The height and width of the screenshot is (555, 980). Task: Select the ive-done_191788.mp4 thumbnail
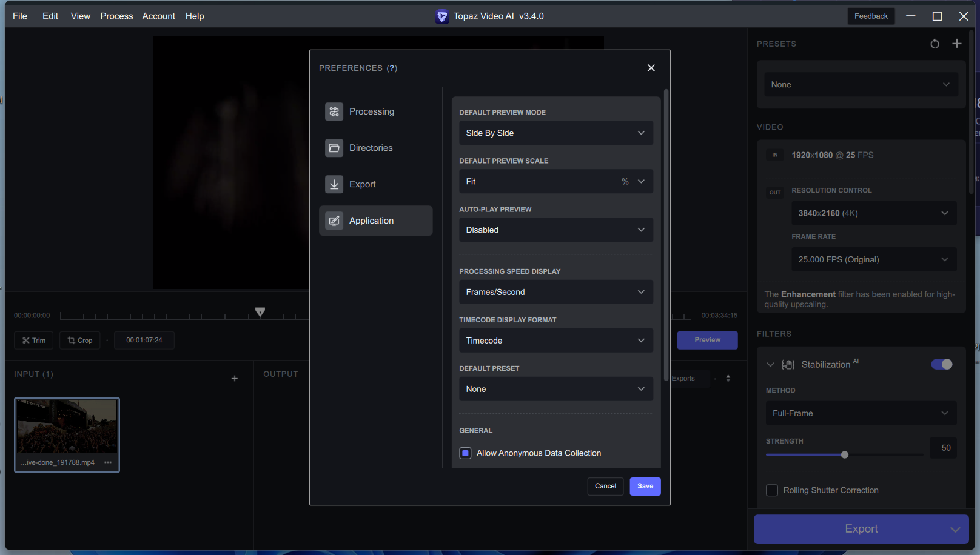[67, 435]
